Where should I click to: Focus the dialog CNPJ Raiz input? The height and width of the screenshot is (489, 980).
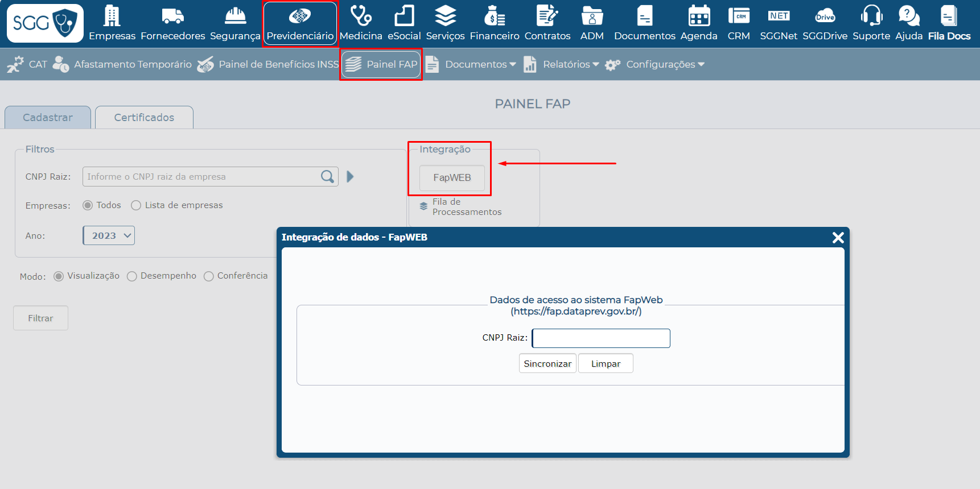pos(601,338)
